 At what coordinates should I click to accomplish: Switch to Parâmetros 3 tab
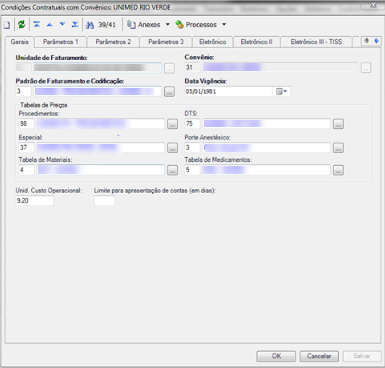coord(166,42)
